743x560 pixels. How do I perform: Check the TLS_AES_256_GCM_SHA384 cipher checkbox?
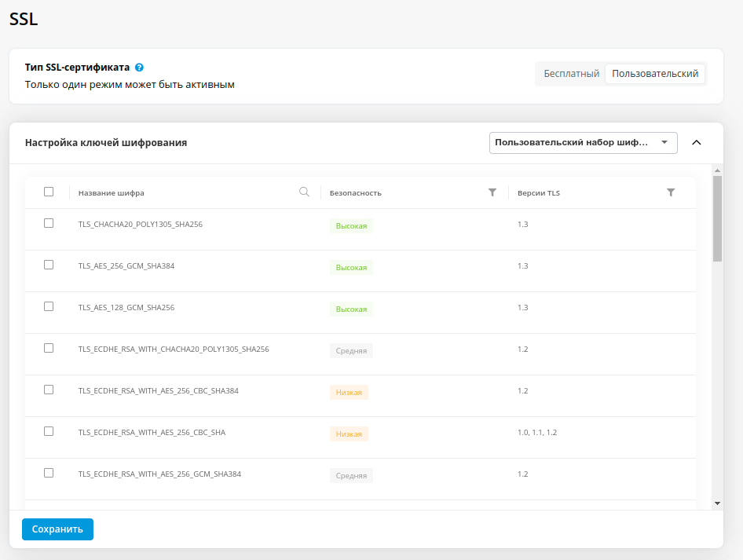[x=49, y=265]
